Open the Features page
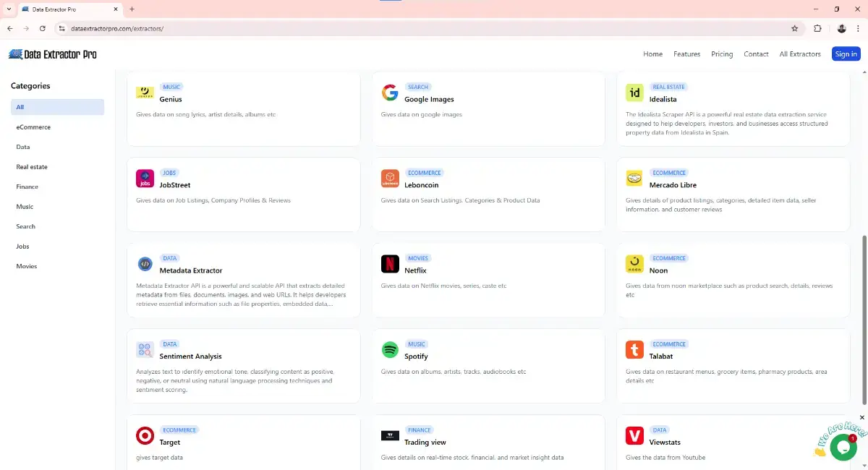The width and height of the screenshot is (868, 470). click(x=686, y=54)
